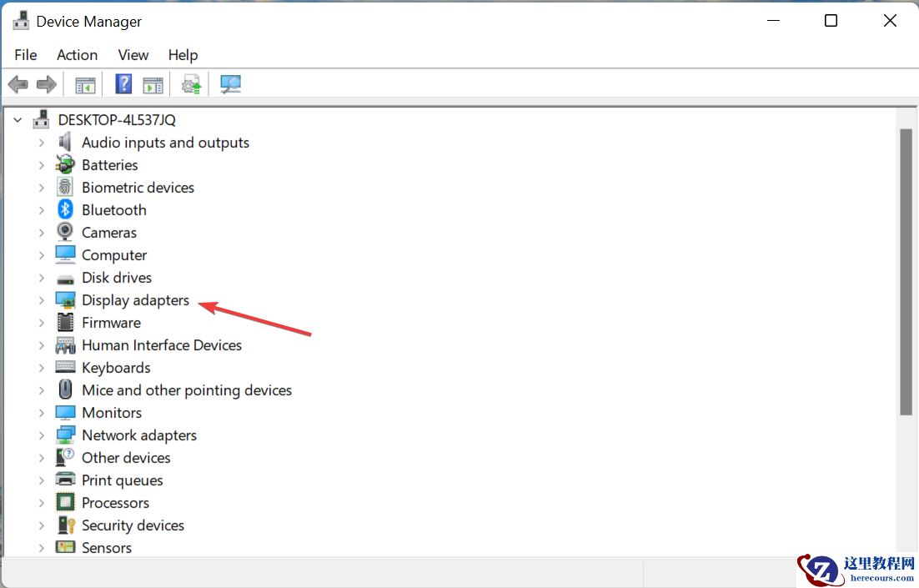Expand the Audio inputs and outputs chevron
The width and height of the screenshot is (919, 588).
click(41, 143)
